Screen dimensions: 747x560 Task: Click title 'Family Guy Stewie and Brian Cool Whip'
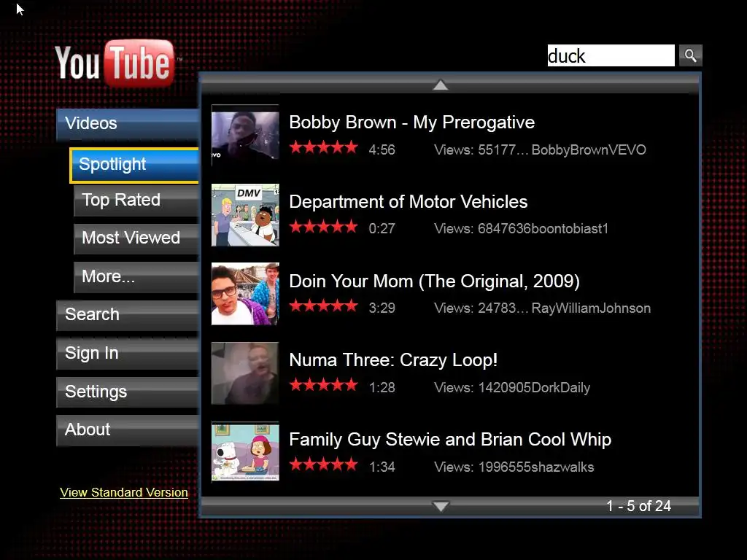click(x=449, y=440)
